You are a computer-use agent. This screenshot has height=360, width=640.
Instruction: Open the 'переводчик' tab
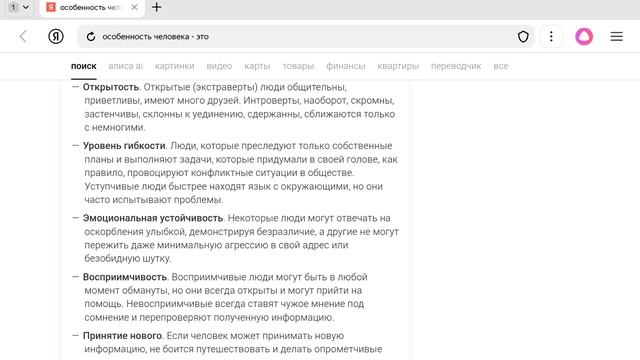pyautogui.click(x=456, y=66)
